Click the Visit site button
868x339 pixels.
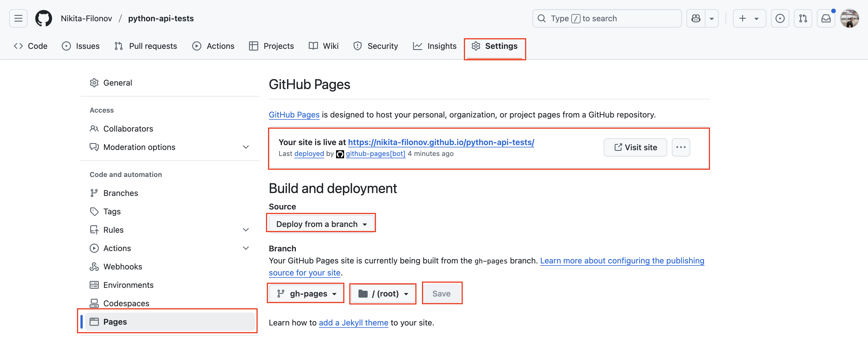pos(635,147)
